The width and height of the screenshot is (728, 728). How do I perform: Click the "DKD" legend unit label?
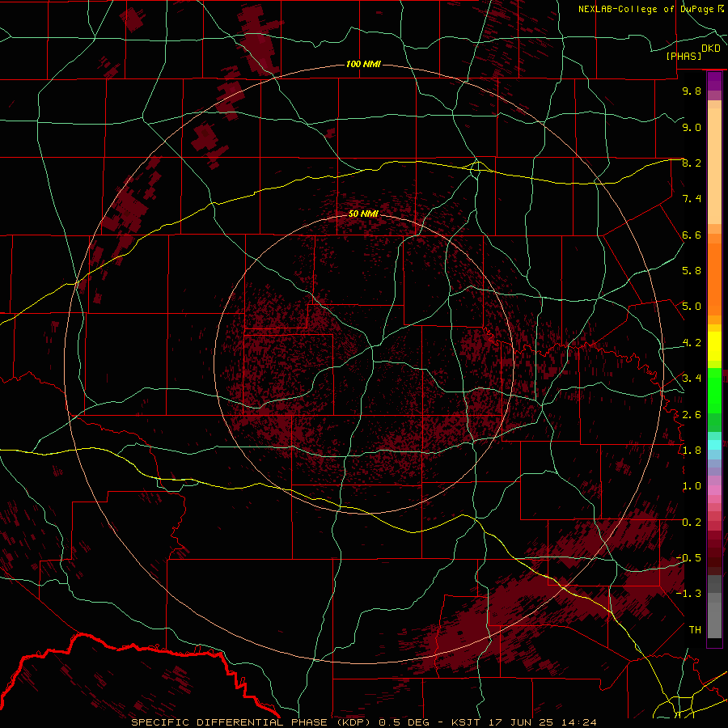pos(711,49)
